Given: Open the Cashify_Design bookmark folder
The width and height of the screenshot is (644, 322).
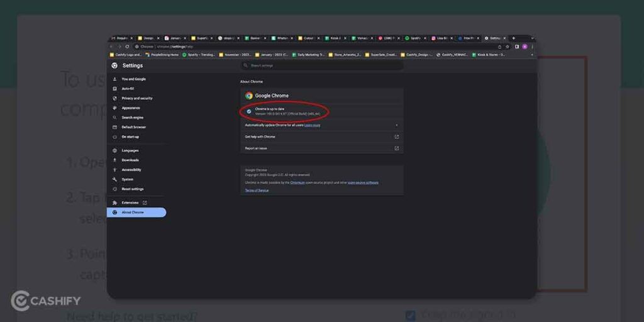Looking at the screenshot, I should click(416, 55).
